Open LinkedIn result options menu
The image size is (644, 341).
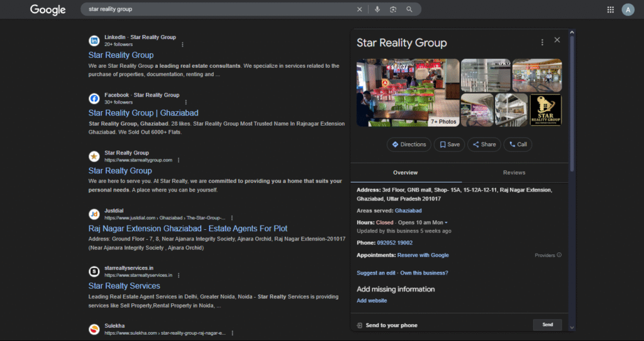[182, 45]
